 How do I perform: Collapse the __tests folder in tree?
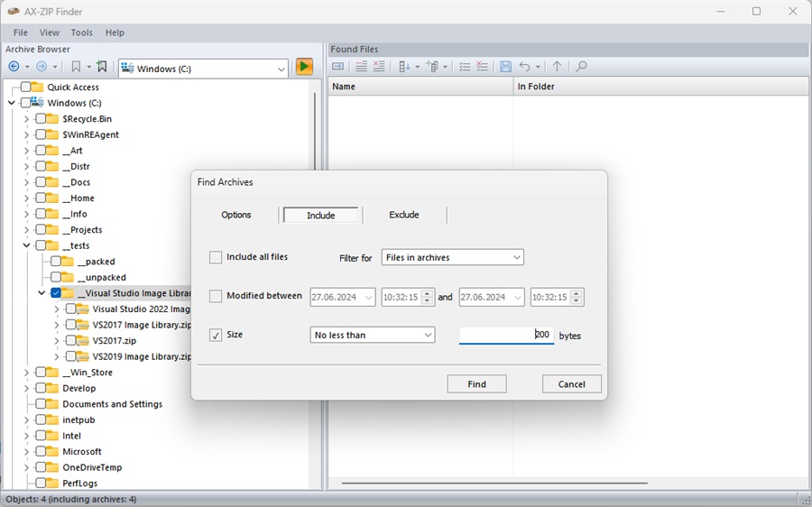(26, 245)
